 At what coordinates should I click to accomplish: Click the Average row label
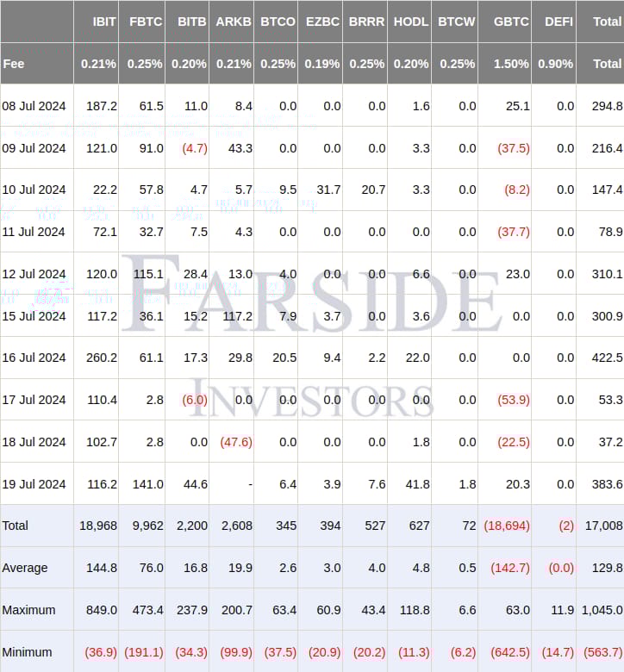coord(25,568)
